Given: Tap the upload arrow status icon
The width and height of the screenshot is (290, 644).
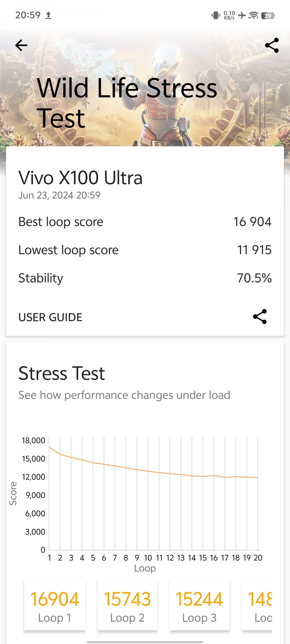Looking at the screenshot, I should pyautogui.click(x=48, y=15).
